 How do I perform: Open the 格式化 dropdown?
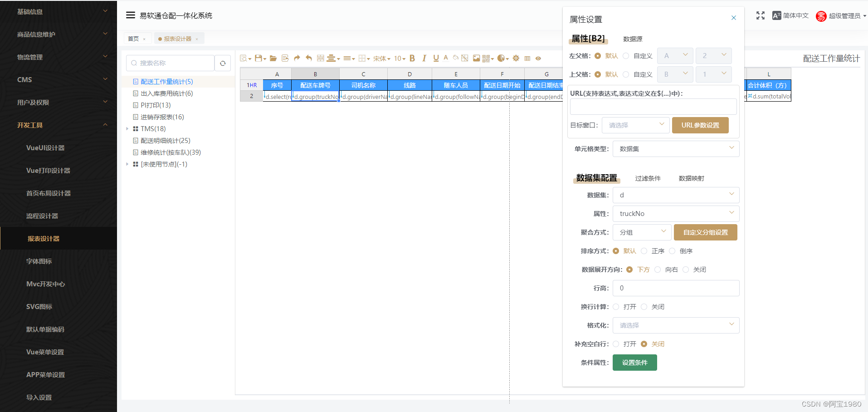676,325
